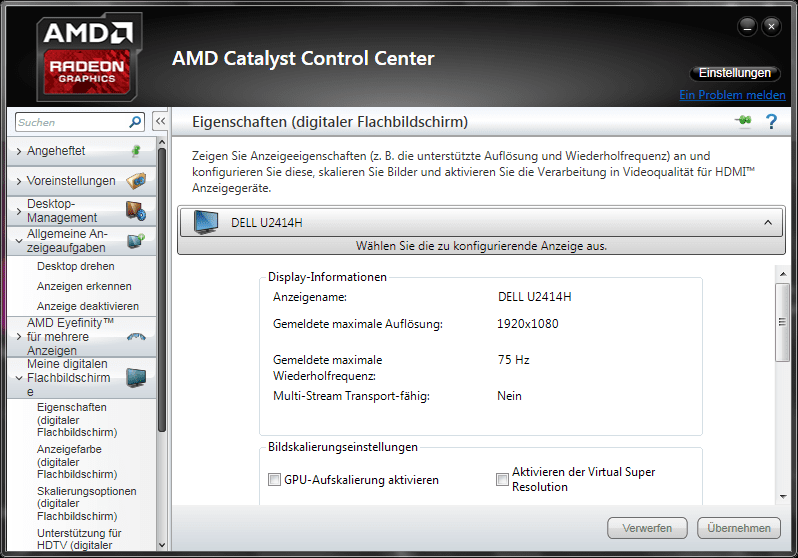Click the Verwerfen button

[647, 528]
